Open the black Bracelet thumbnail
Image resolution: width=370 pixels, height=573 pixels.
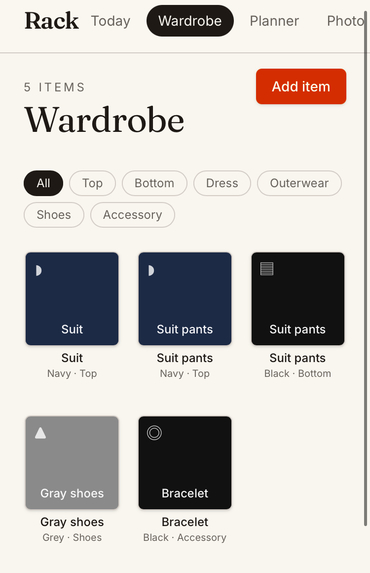pos(185,463)
